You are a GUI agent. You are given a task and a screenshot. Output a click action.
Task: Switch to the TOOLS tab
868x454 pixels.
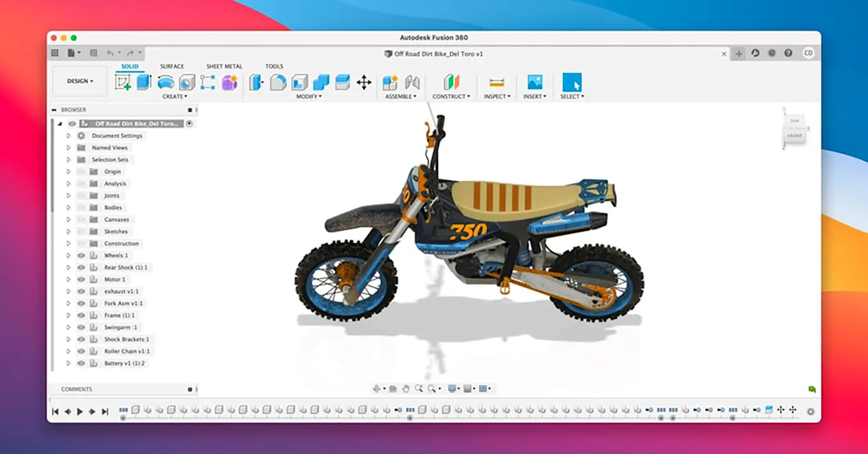274,66
